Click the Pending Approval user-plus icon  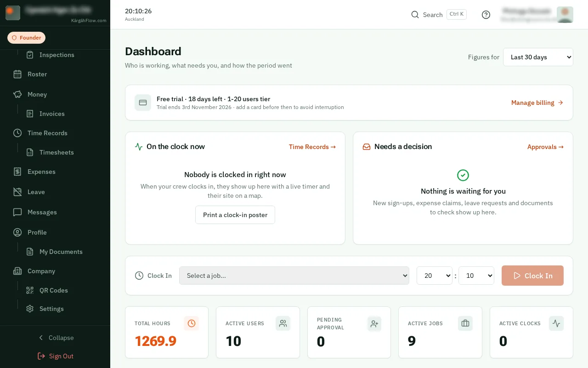click(374, 324)
